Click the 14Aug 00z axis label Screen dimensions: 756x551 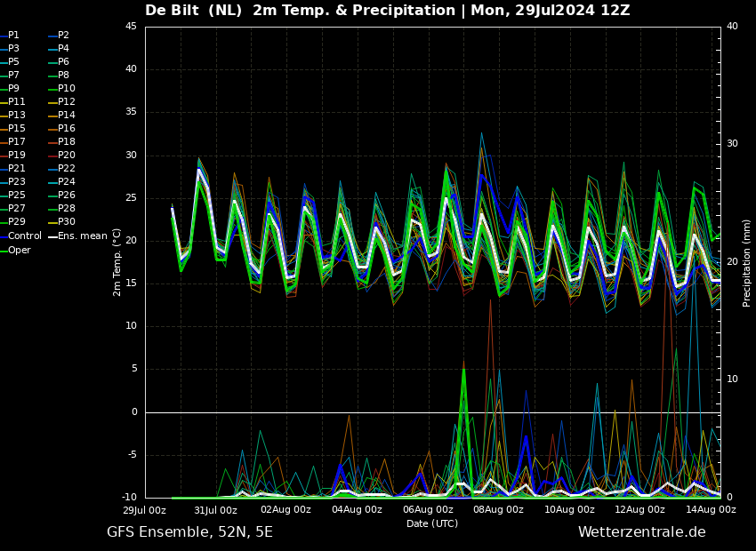click(x=712, y=509)
